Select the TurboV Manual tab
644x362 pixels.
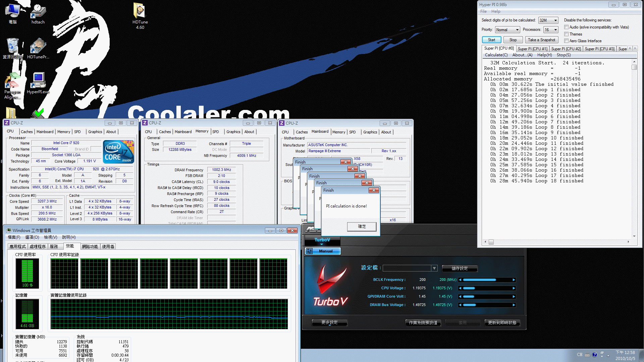323,251
